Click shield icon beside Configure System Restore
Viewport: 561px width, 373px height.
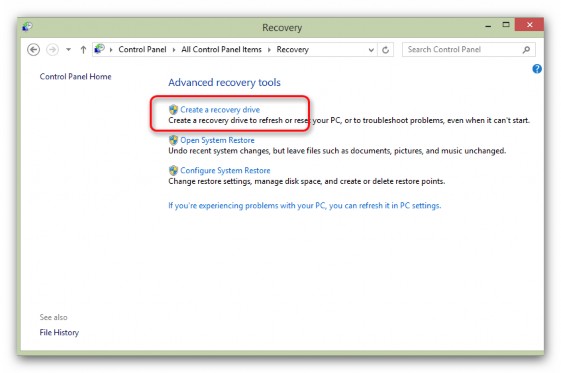coord(173,170)
